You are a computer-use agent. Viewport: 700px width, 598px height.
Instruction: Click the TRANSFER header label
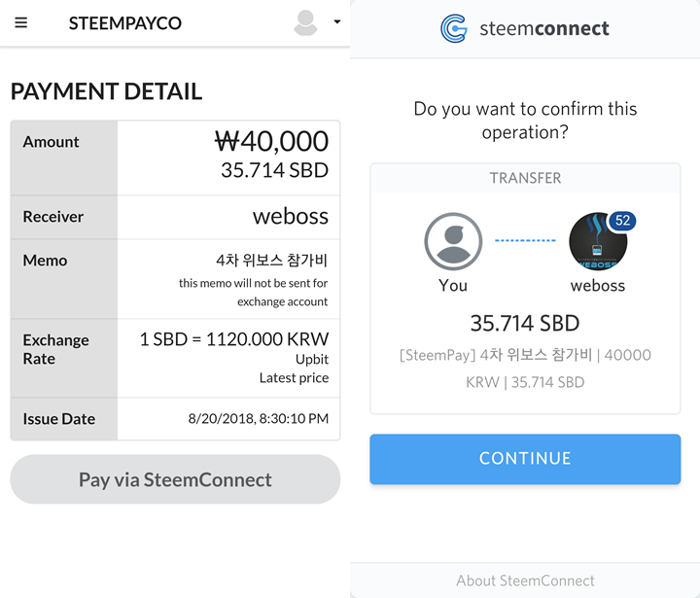(525, 178)
